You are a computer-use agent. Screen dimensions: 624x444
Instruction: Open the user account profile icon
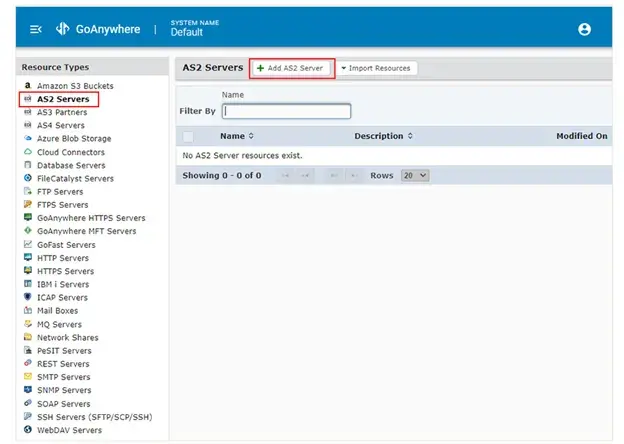(x=584, y=29)
